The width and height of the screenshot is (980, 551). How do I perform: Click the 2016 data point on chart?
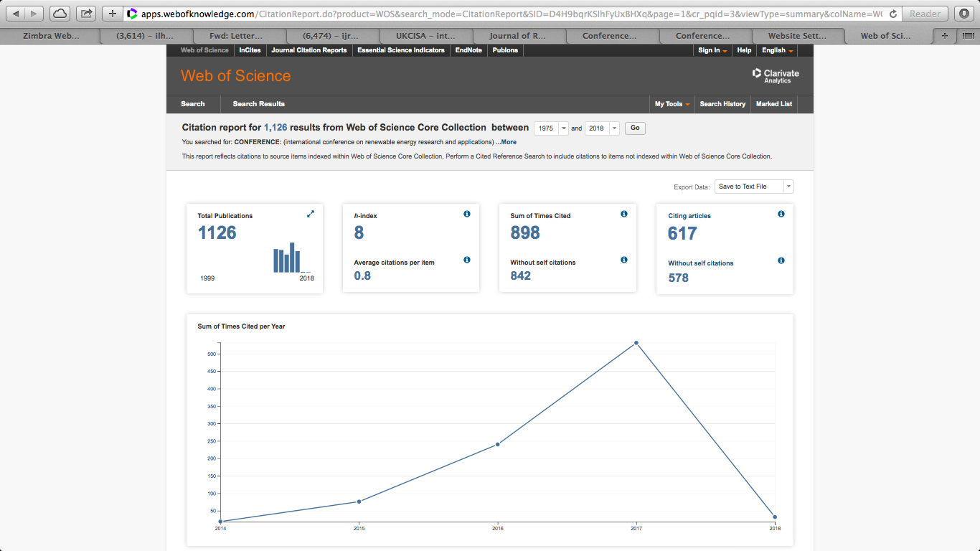coord(497,444)
